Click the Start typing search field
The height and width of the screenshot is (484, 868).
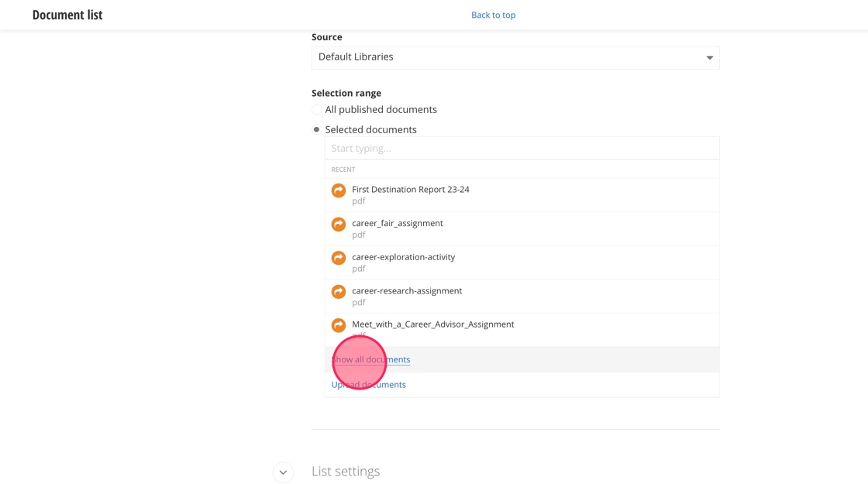pos(522,149)
